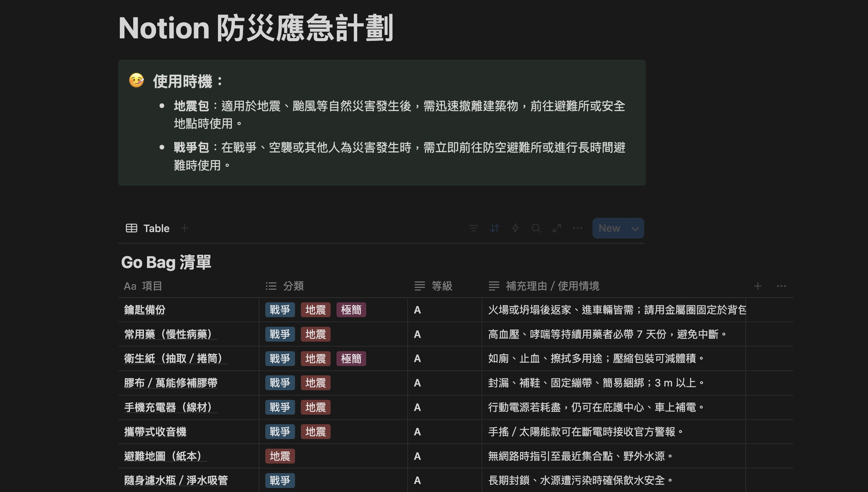Click the text 無網路時指引至最近集合點
The image size is (868, 492).
(x=550, y=456)
